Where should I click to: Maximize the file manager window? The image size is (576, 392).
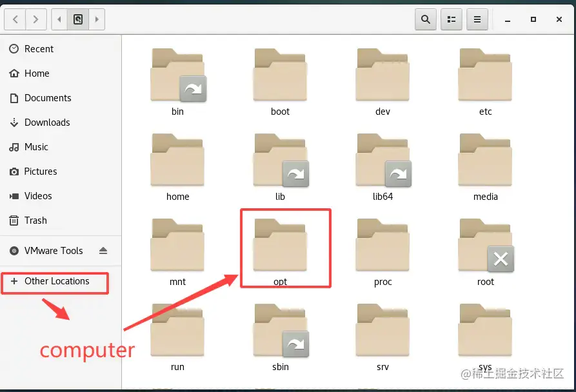tap(533, 19)
